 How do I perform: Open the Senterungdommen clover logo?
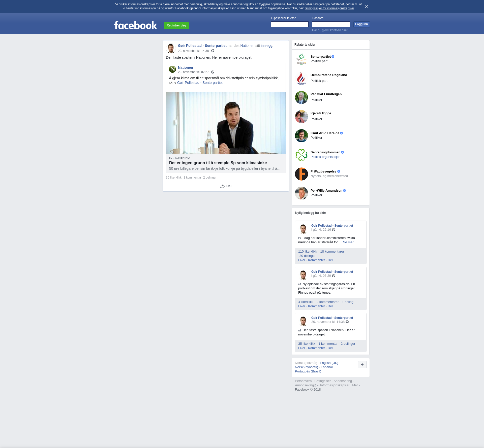(301, 155)
